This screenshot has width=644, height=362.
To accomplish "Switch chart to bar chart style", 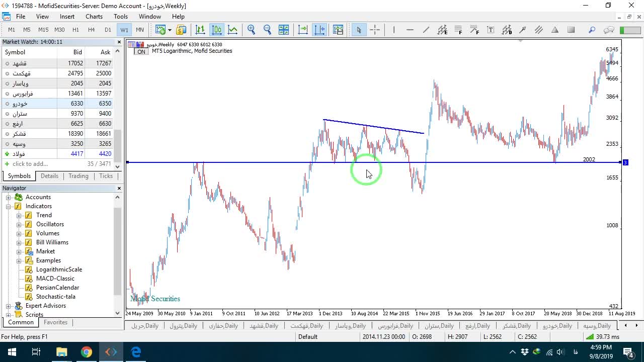I will click(200, 30).
